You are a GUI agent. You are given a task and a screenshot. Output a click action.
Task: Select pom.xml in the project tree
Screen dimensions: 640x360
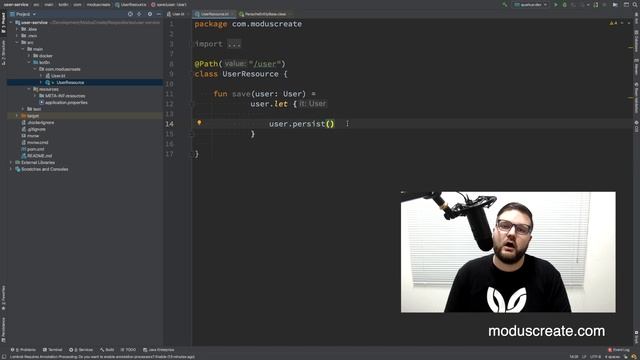click(x=35, y=149)
